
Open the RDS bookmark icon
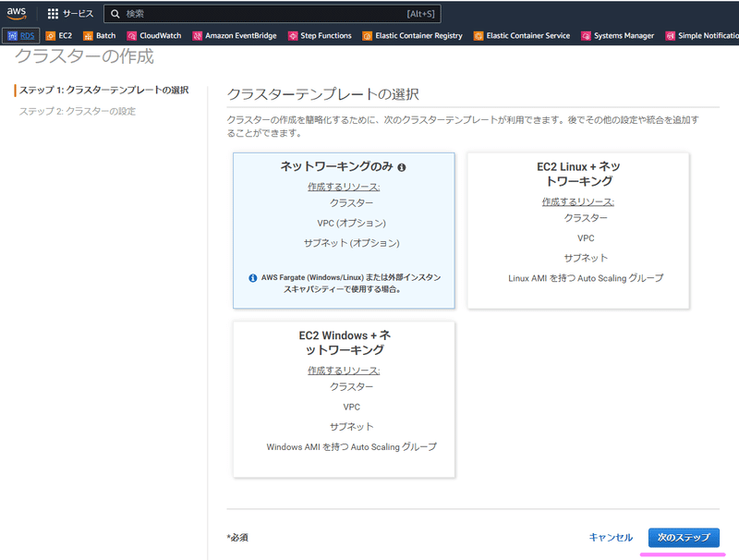(13, 36)
